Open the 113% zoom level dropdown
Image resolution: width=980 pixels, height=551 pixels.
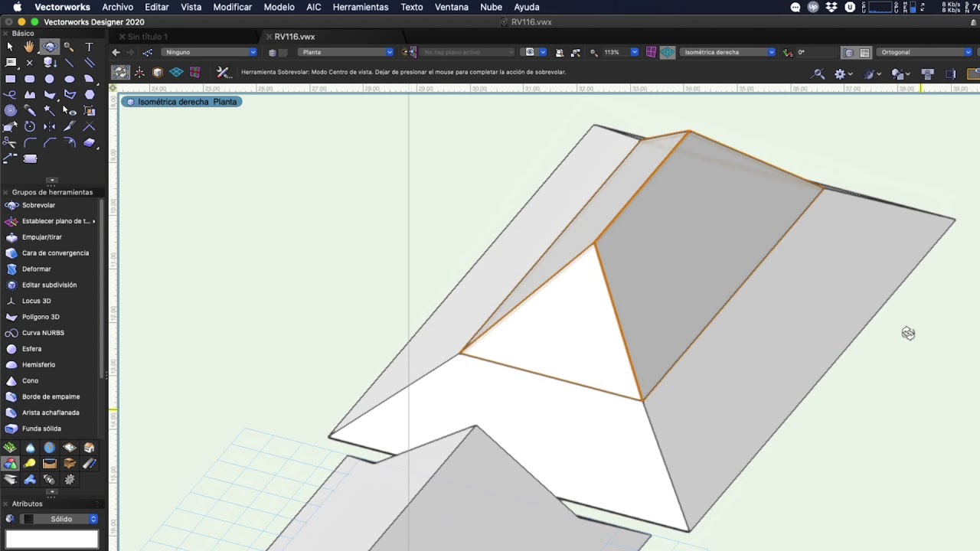[619, 52]
